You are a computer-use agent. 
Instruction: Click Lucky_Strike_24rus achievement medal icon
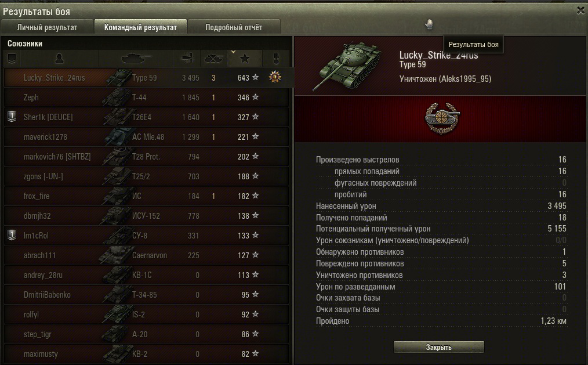[x=275, y=77]
